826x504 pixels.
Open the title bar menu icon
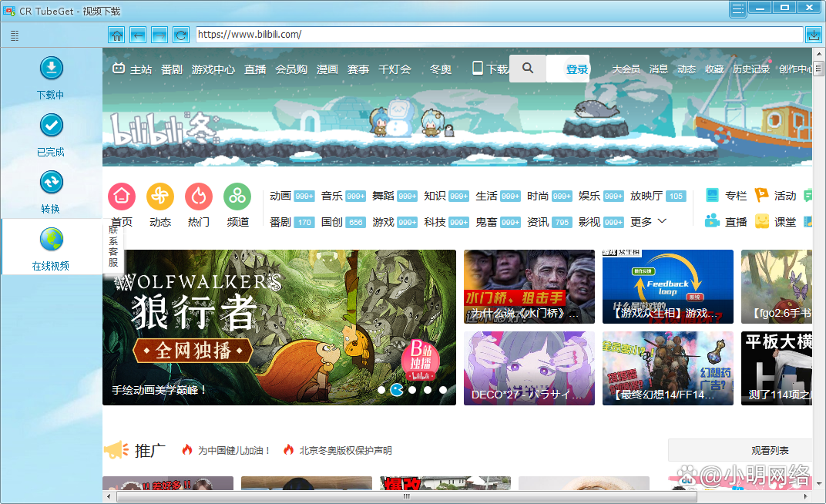tap(738, 9)
